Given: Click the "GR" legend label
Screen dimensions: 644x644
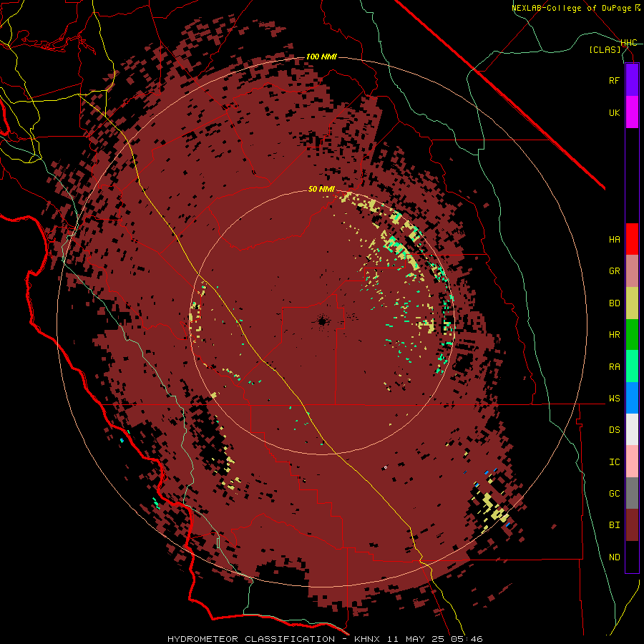Looking at the screenshot, I should coord(614,271).
